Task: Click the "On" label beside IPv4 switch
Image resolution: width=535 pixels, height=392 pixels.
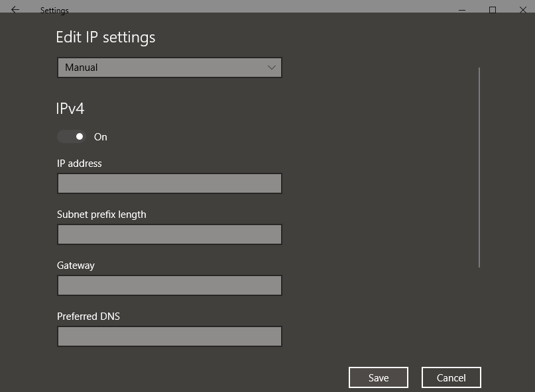Action: tap(101, 137)
